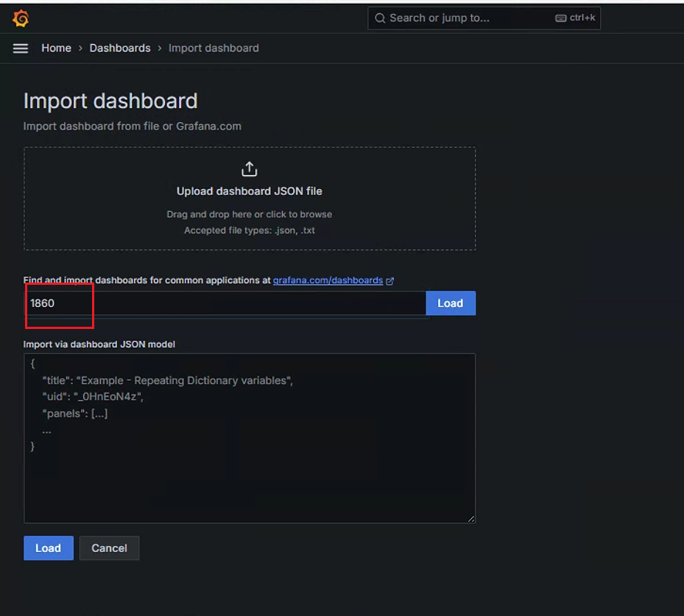Click the Import dashboard page heading
Screen dimensions: 684x616
point(110,101)
